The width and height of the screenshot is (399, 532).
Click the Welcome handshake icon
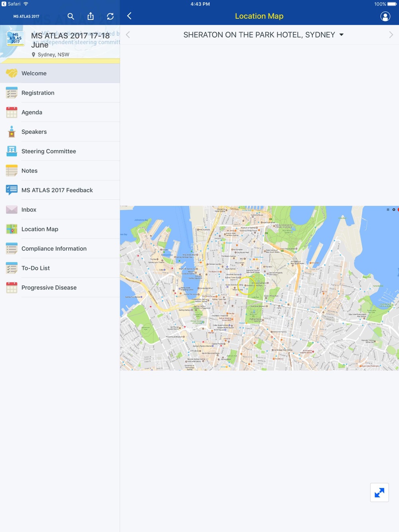point(12,73)
